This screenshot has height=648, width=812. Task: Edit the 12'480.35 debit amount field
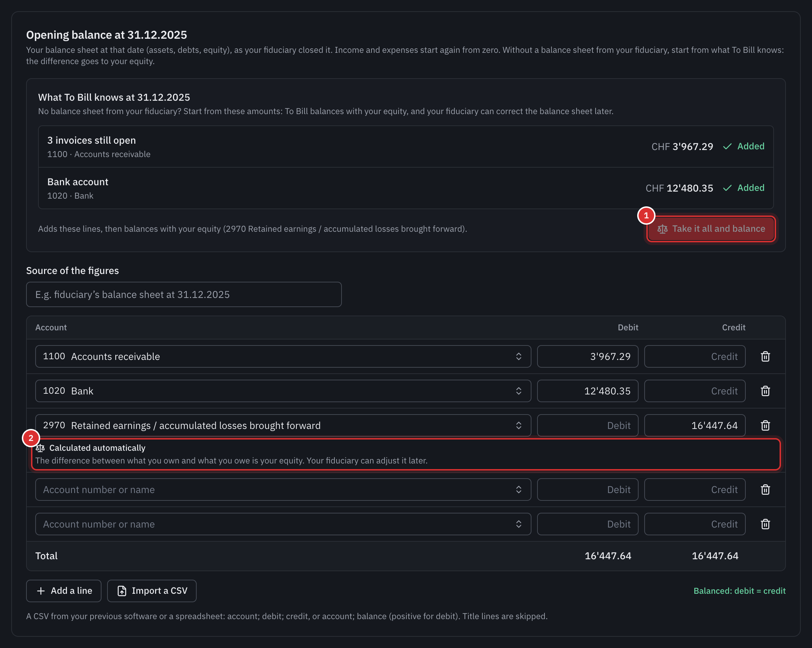[588, 391]
